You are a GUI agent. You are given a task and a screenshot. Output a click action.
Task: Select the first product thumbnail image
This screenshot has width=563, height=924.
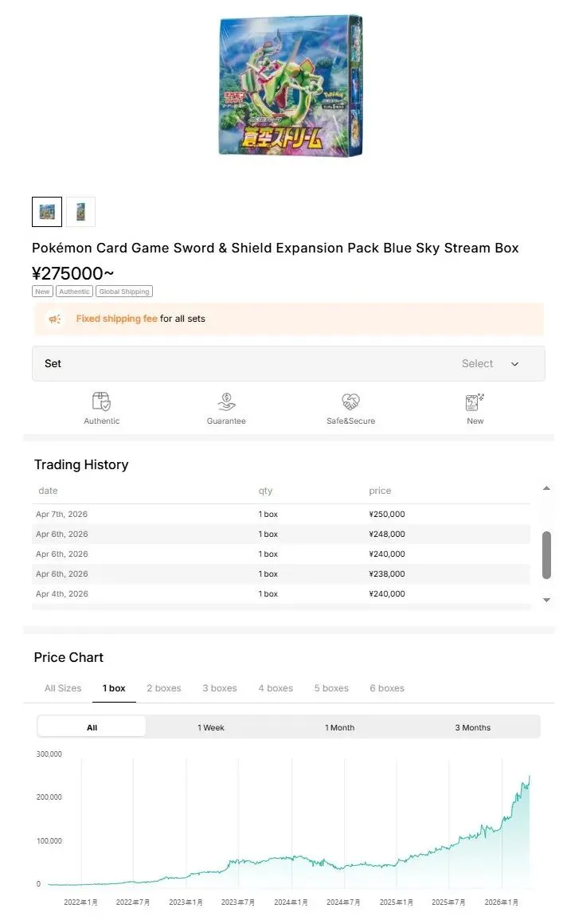[x=47, y=212]
